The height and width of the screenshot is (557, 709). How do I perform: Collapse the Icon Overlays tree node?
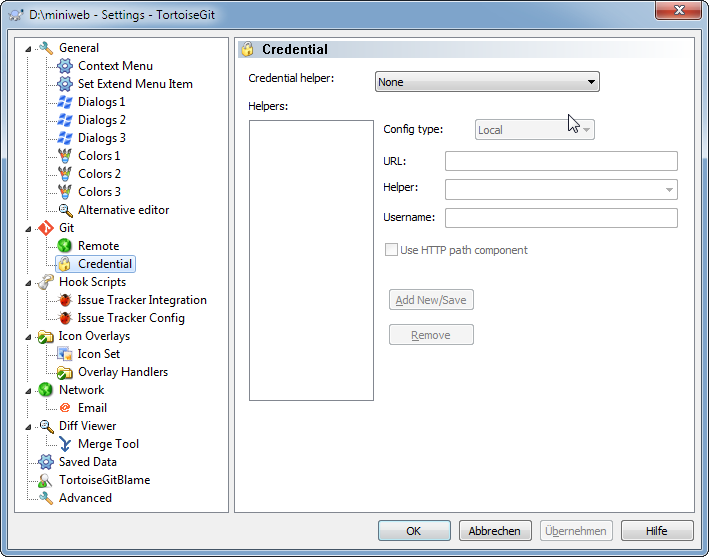pyautogui.click(x=28, y=337)
